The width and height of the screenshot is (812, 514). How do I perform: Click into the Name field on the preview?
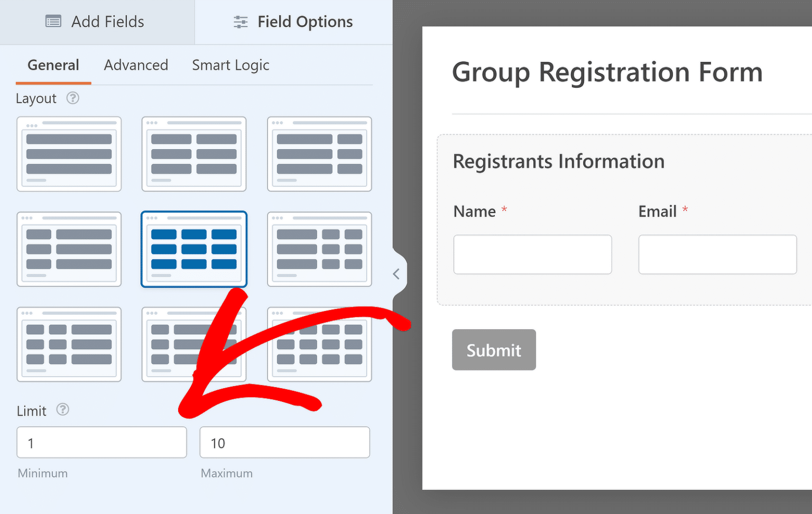pos(532,254)
